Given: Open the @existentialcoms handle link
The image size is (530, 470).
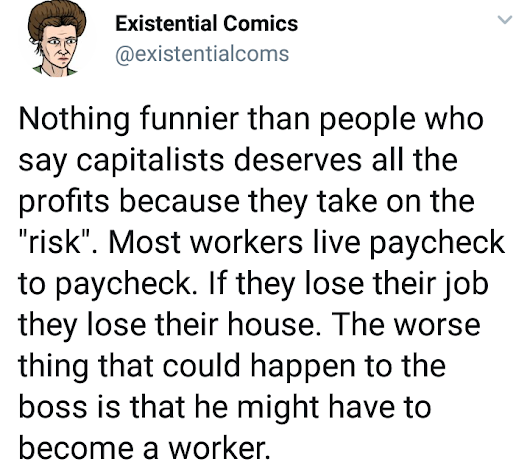Looking at the screenshot, I should (202, 54).
